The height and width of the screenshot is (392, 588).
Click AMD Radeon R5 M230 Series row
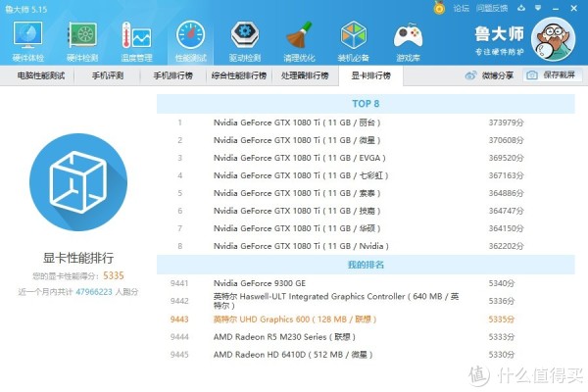[x=366, y=337]
